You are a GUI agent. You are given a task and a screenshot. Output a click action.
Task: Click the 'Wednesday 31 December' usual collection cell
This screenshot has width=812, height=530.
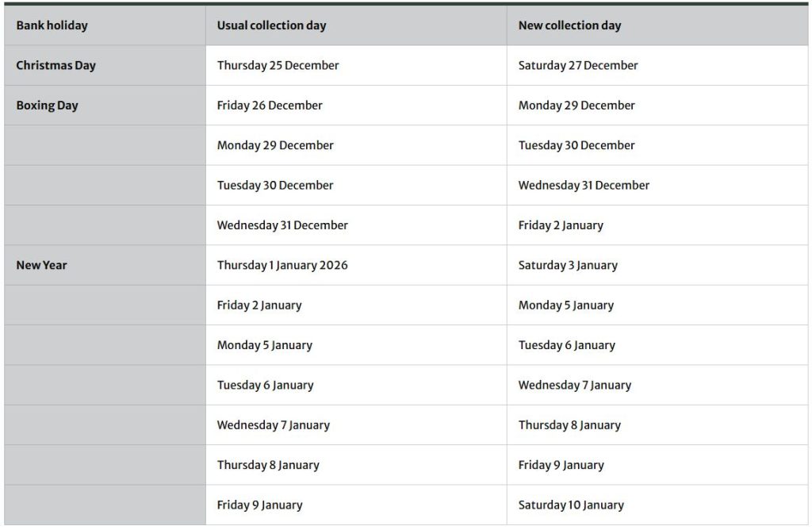pyautogui.click(x=282, y=225)
